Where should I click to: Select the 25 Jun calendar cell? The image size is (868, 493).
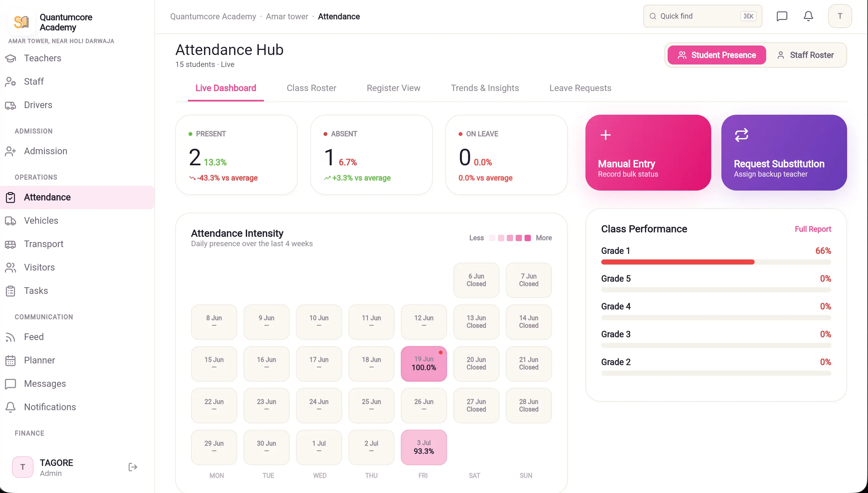(x=371, y=405)
